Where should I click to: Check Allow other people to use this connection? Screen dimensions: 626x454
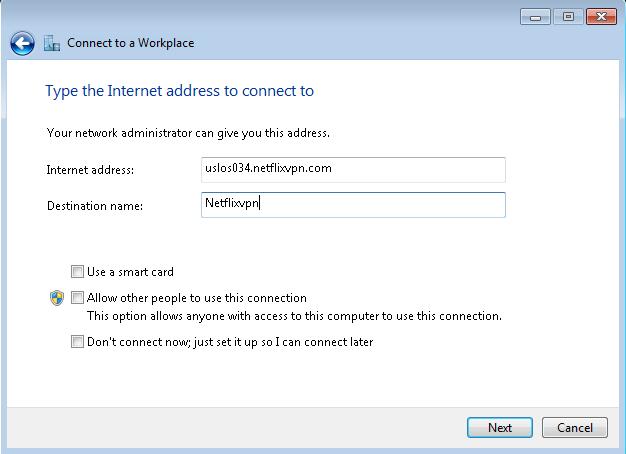click(77, 297)
